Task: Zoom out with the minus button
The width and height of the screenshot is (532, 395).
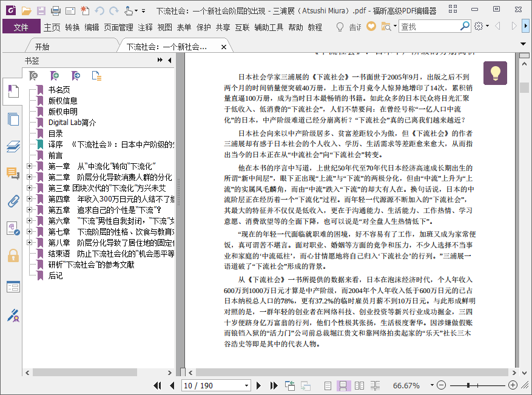Action: point(441,385)
